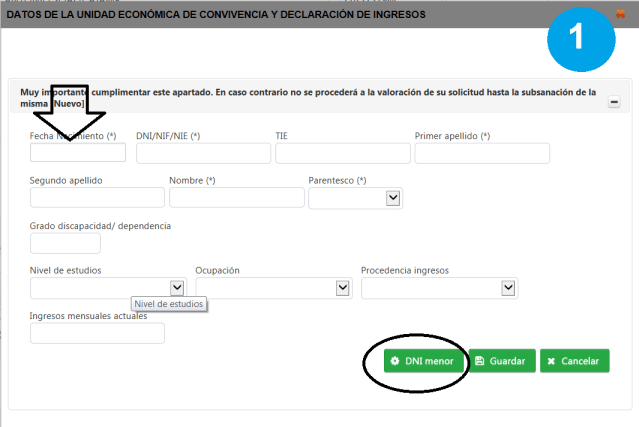
Task: Expand the Nivel de estudios dropdown
Action: 108,288
